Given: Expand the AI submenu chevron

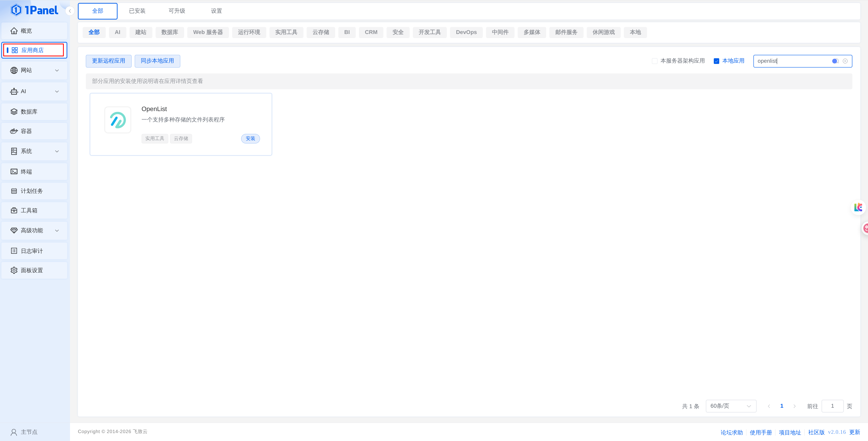Looking at the screenshot, I should pyautogui.click(x=57, y=91).
